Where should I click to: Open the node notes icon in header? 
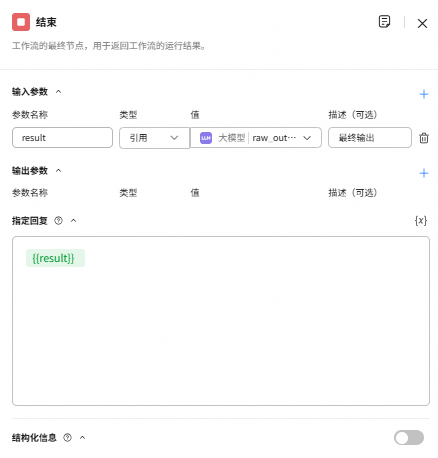[384, 22]
